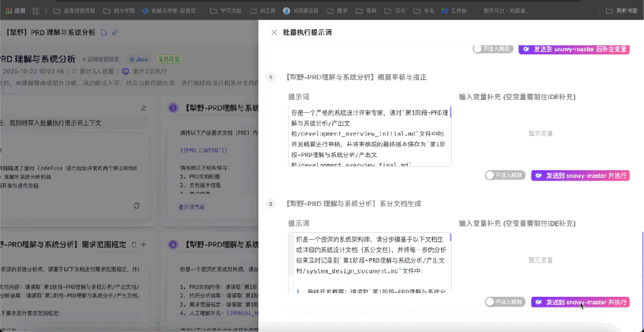Click the {{PRD_CONTENT}} variable text
The image size is (644, 332).
(204, 151)
